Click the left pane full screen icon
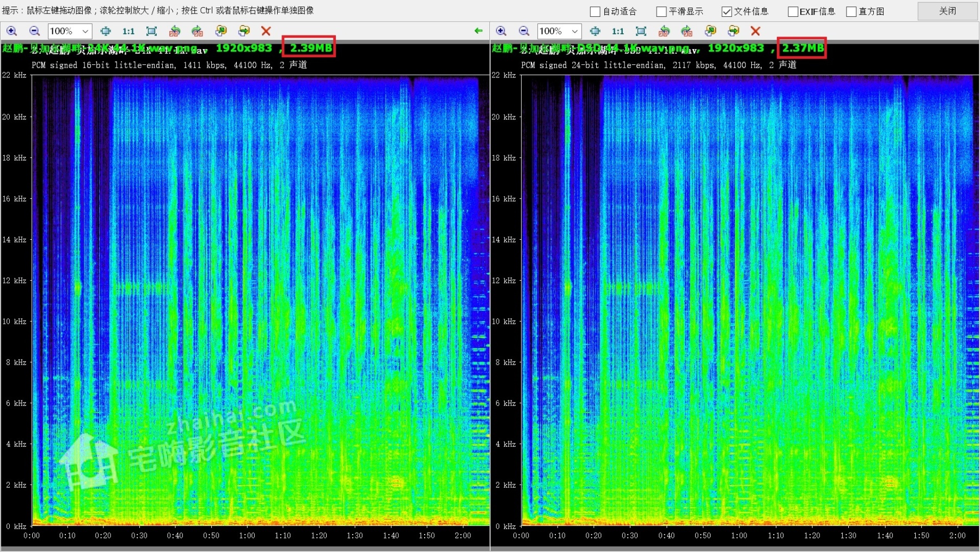980x552 pixels. pyautogui.click(x=152, y=31)
